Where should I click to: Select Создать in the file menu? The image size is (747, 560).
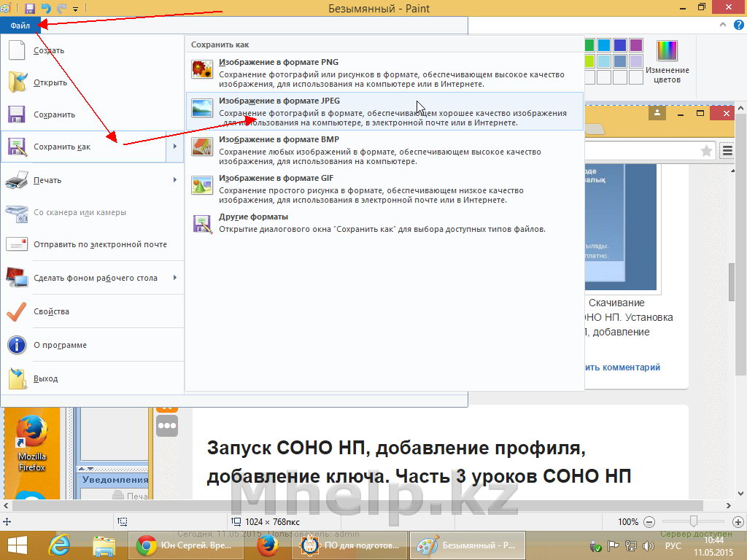coord(92,50)
